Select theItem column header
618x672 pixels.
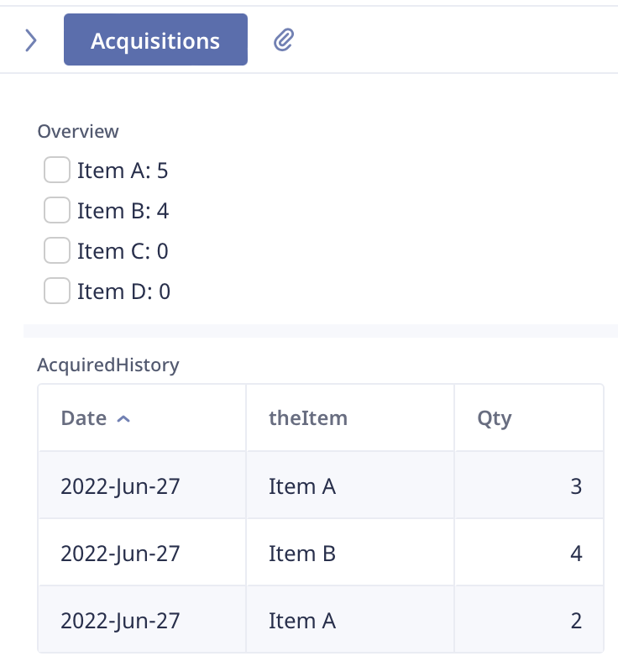click(350, 417)
